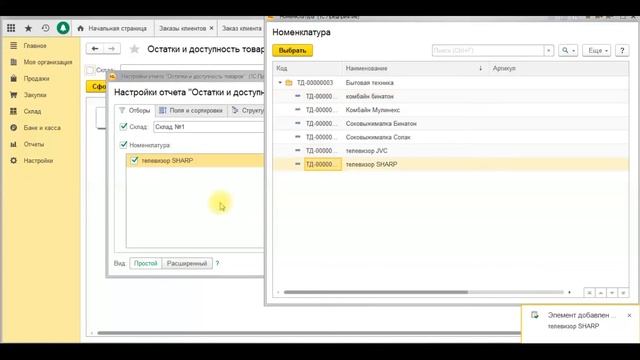
Task: Open Главное section in sidebar
Action: click(35, 46)
